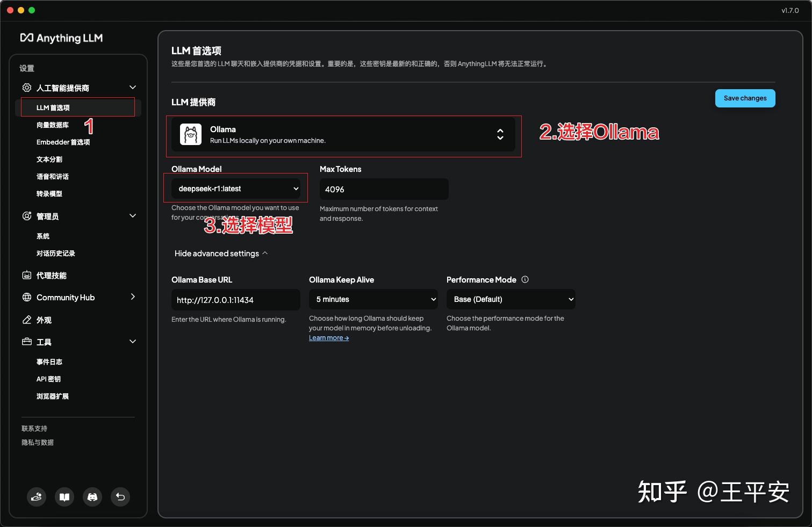This screenshot has width=812, height=527.
Task: Open the Discord icon button
Action: point(92,497)
